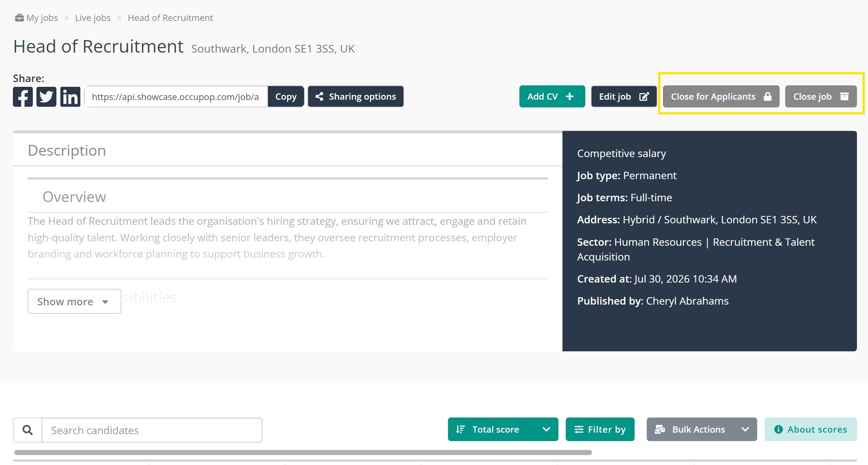Click 'Job type: Permanent' text
Screen dimensions: 868x465
point(627,175)
